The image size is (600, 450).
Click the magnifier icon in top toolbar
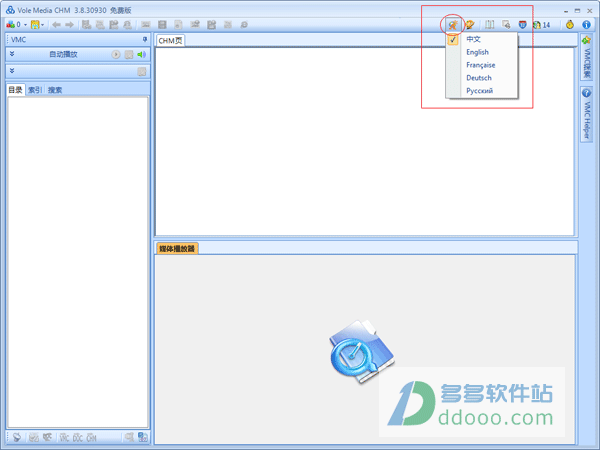[244, 25]
